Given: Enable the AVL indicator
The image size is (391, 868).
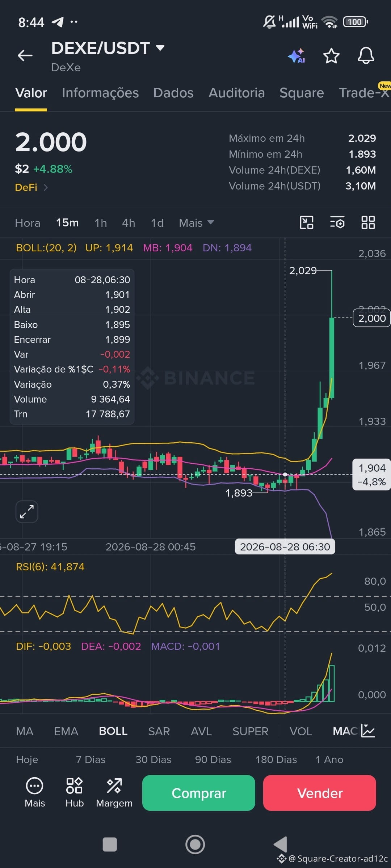Looking at the screenshot, I should pos(201,731).
